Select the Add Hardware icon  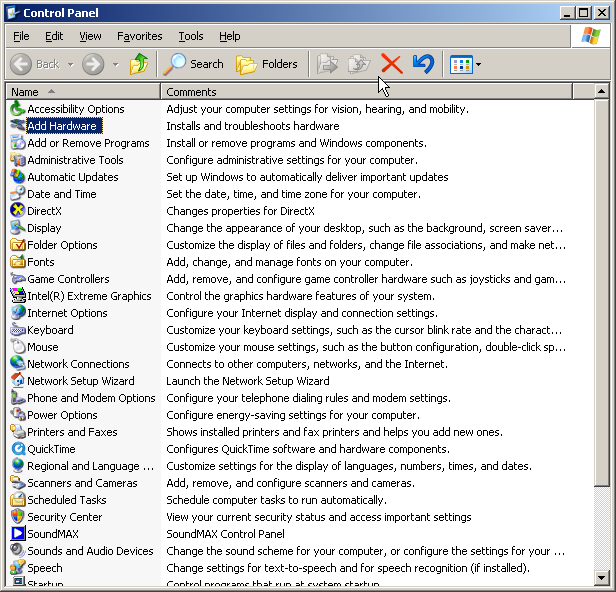pos(17,126)
